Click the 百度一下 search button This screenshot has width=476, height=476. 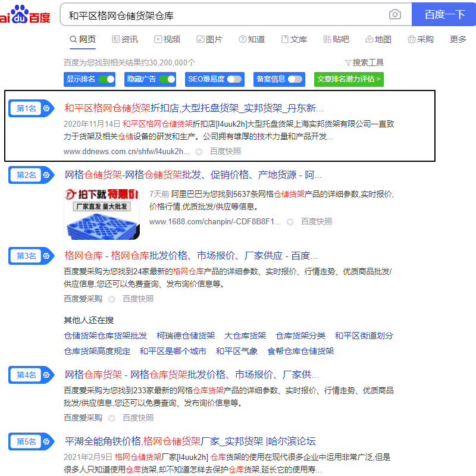(x=444, y=14)
